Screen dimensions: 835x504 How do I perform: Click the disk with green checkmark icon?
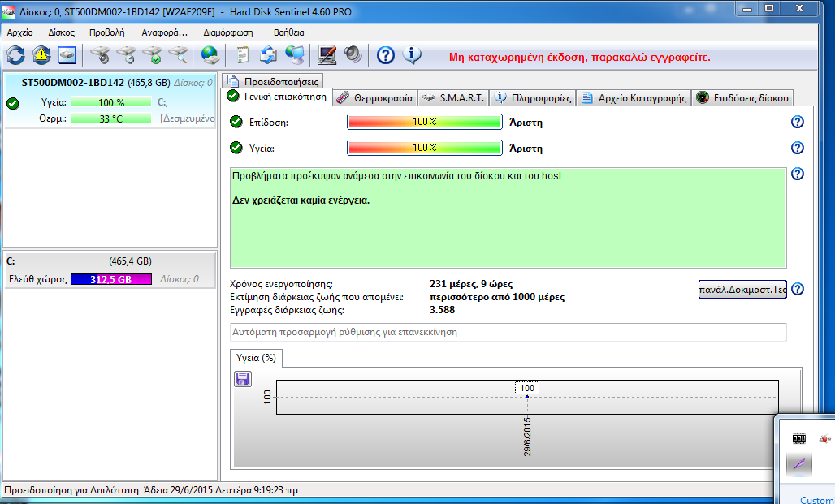click(x=153, y=55)
